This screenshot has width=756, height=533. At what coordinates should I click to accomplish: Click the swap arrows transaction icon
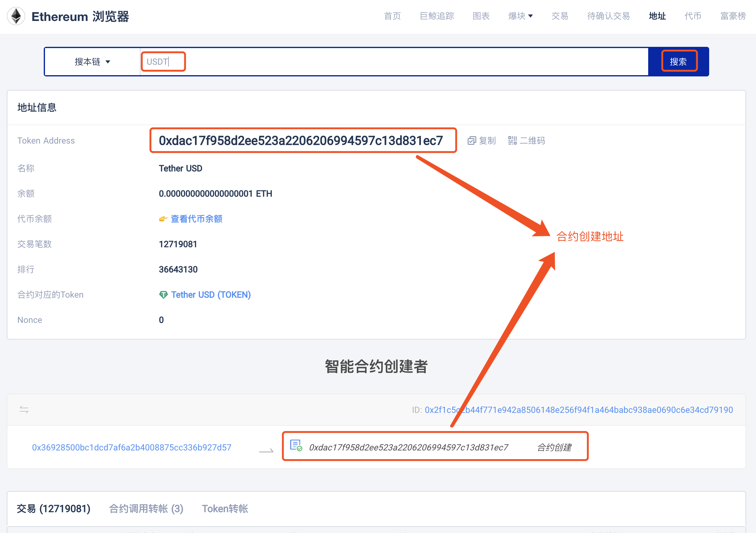tap(24, 410)
